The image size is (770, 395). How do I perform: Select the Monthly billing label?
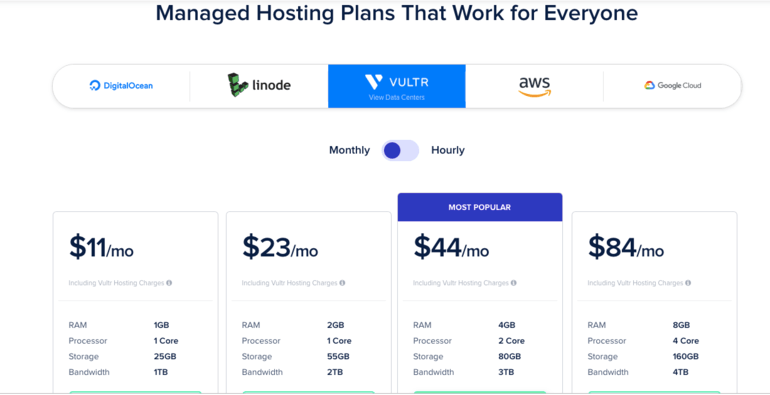[x=349, y=150]
